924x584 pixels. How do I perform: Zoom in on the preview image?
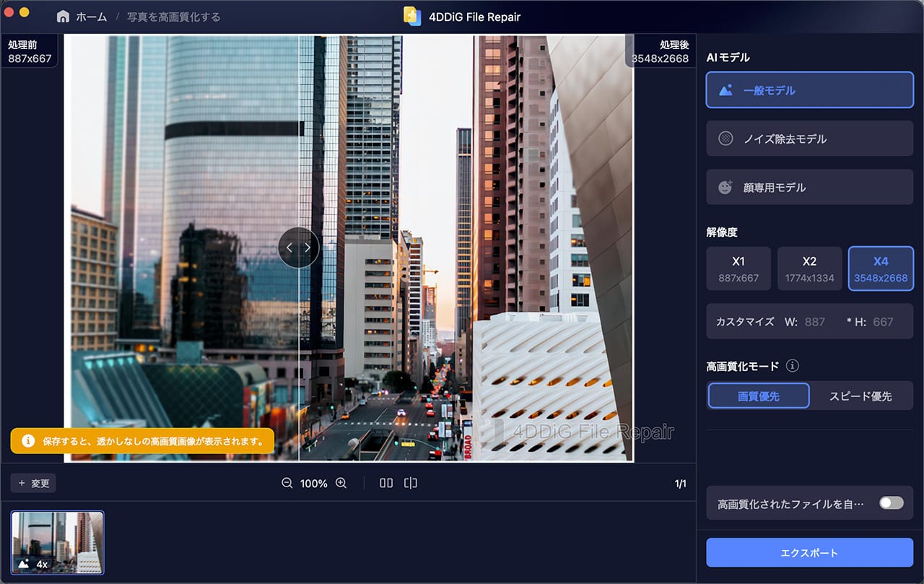341,483
